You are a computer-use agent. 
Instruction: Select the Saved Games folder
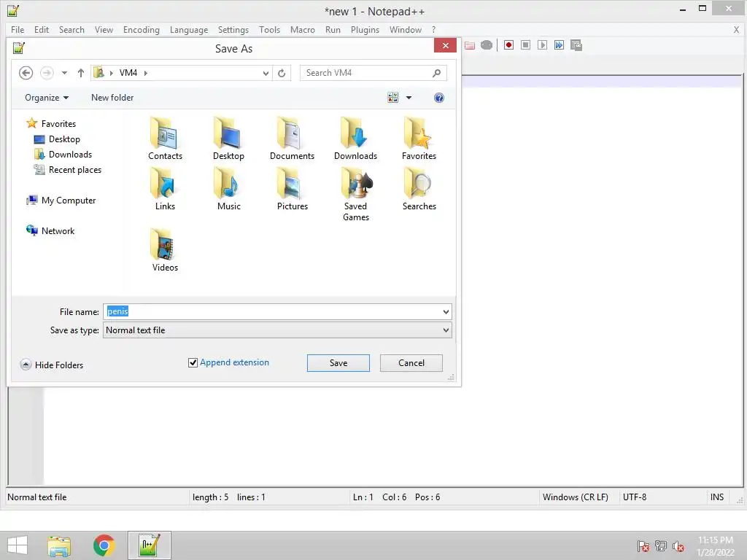355,195
